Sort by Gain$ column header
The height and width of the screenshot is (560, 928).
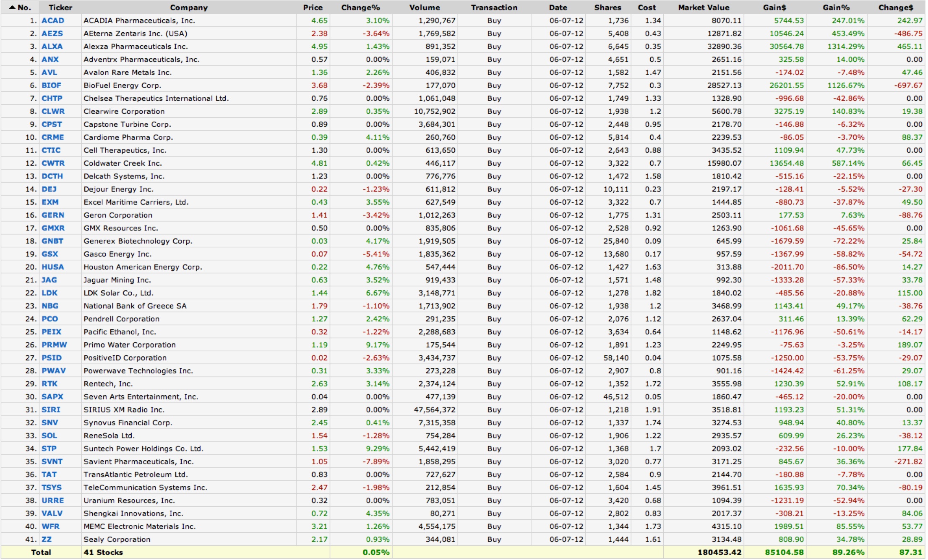(x=774, y=8)
